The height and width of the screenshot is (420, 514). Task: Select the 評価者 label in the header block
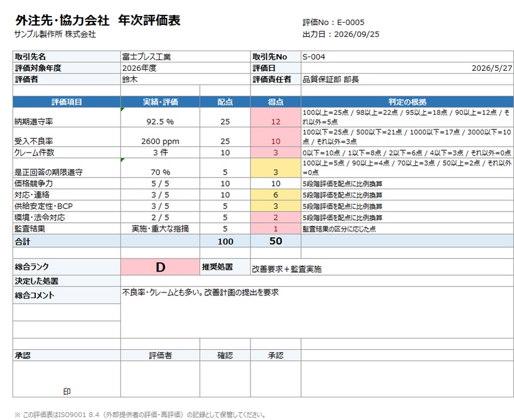click(x=67, y=79)
